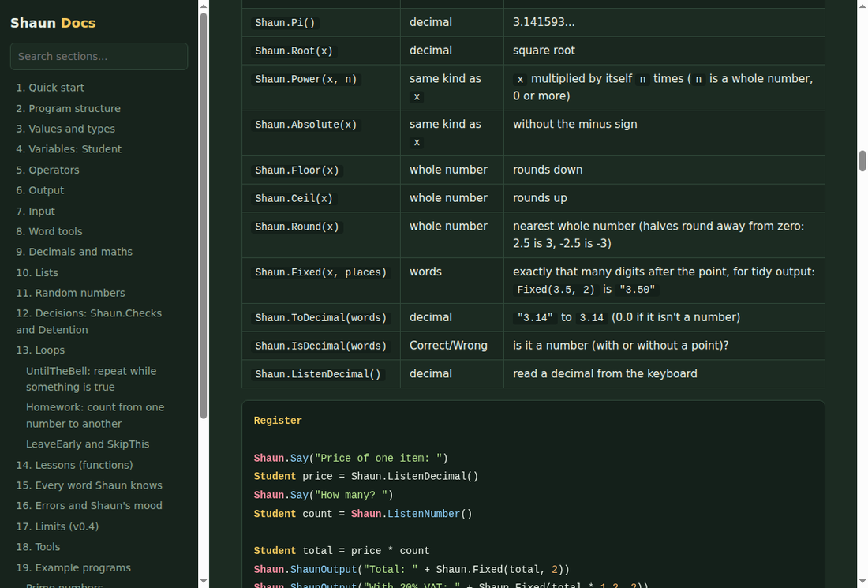Click 'without the minus sign' description
Image resolution: width=868 pixels, height=588 pixels.
(574, 124)
